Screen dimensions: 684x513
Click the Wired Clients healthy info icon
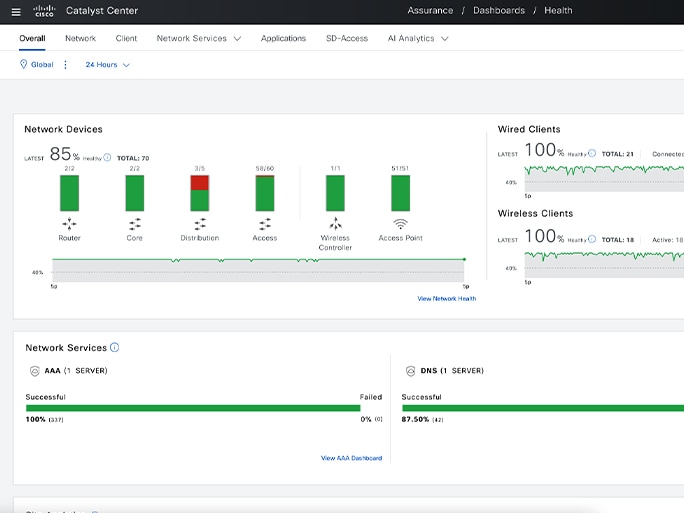point(592,153)
